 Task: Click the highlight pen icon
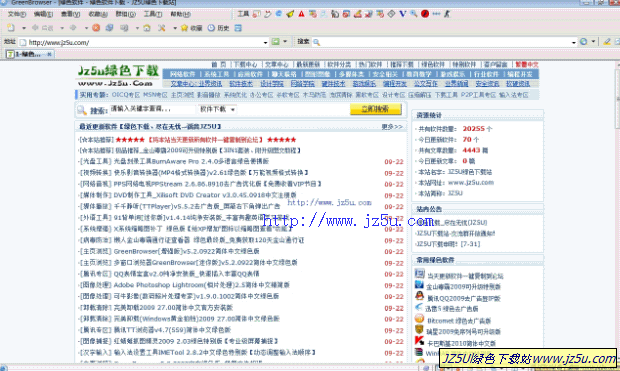[607, 42]
